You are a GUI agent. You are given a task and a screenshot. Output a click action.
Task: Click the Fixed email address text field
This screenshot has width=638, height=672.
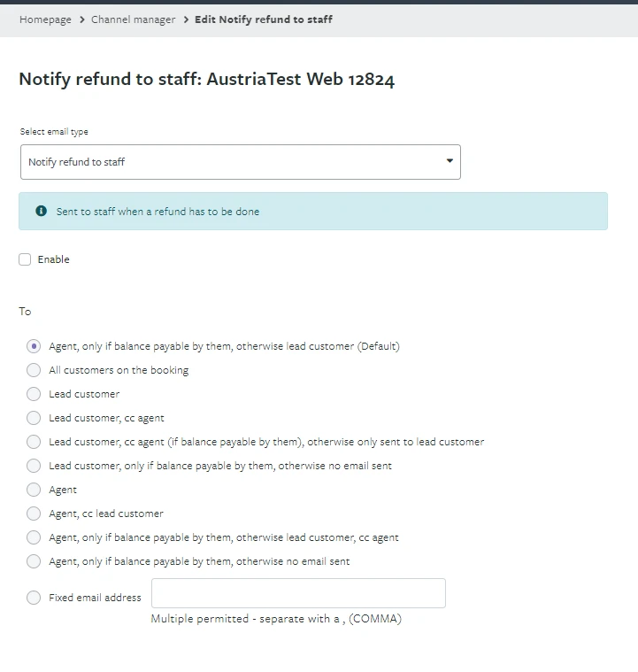[298, 593]
